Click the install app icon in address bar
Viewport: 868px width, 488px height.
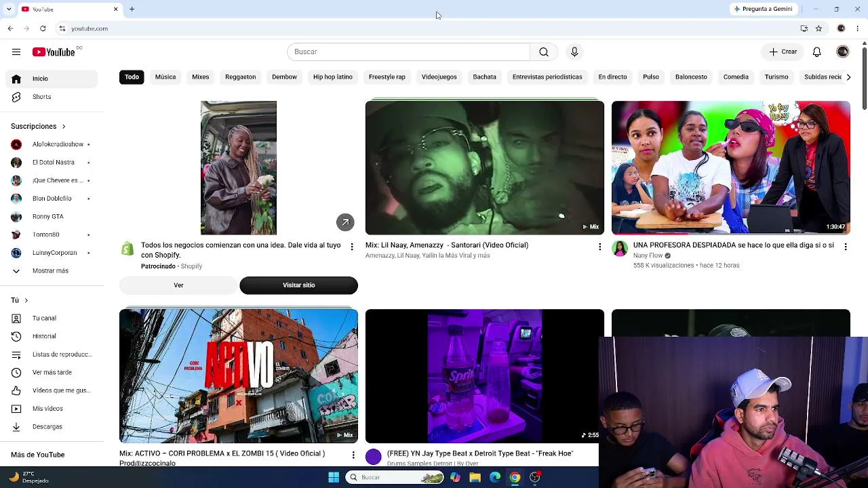pos(804,28)
